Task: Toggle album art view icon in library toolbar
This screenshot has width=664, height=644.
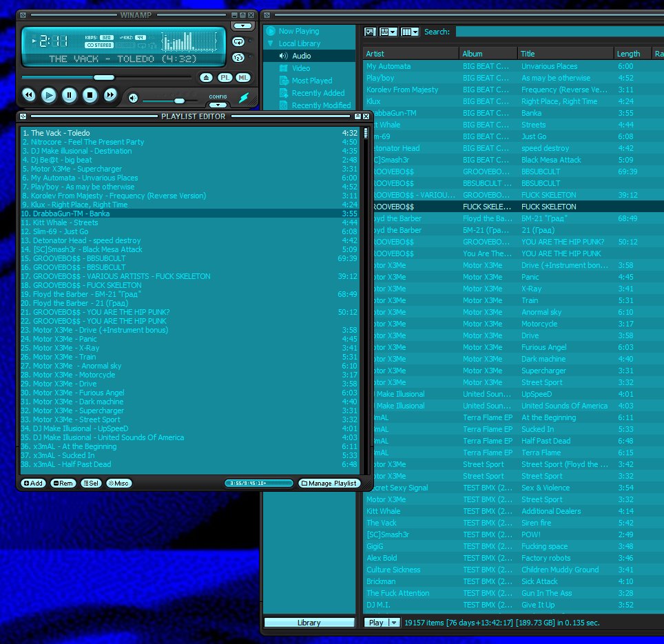Action: click(370, 32)
